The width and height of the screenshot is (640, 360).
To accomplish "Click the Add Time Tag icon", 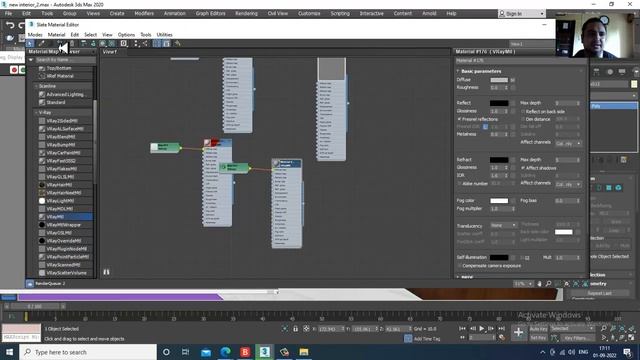I will (408, 338).
